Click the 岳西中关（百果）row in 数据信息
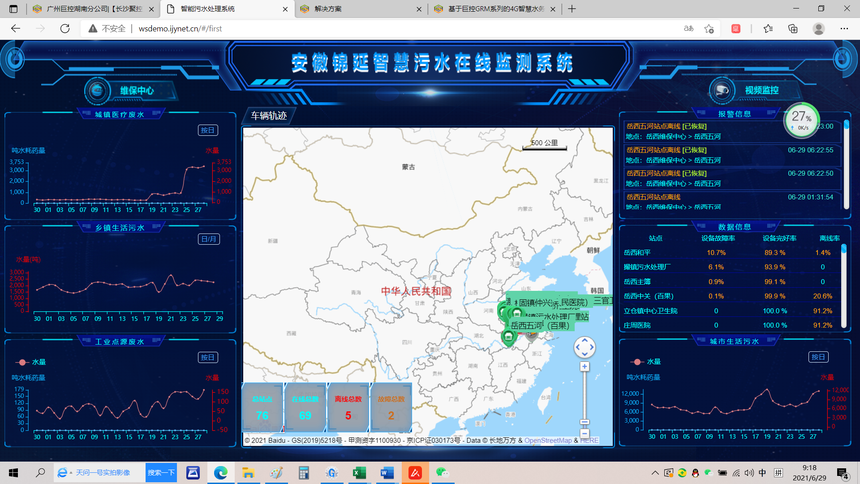860x484 pixels. (729, 296)
